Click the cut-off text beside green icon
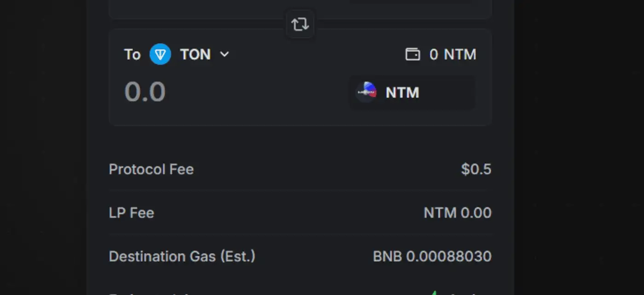Viewport: 644px width, 295px height. tap(465, 293)
